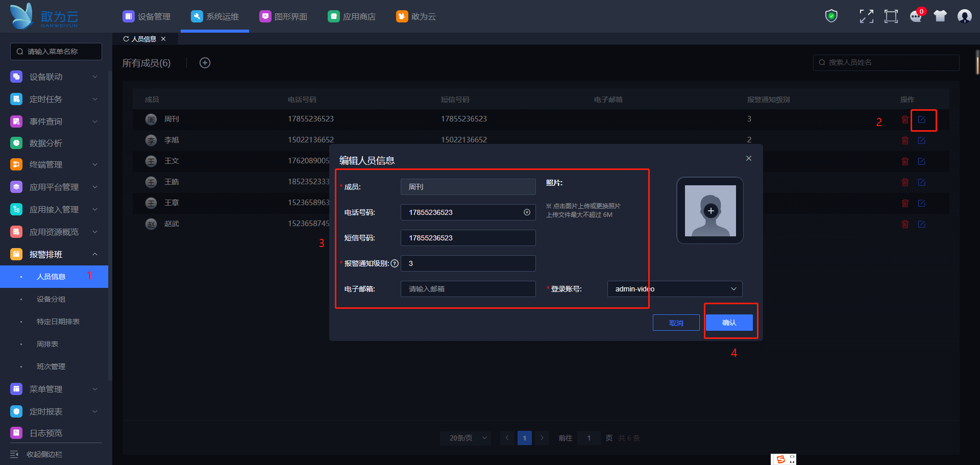Open the message notifications icon
The image size is (980, 465).
916,16
